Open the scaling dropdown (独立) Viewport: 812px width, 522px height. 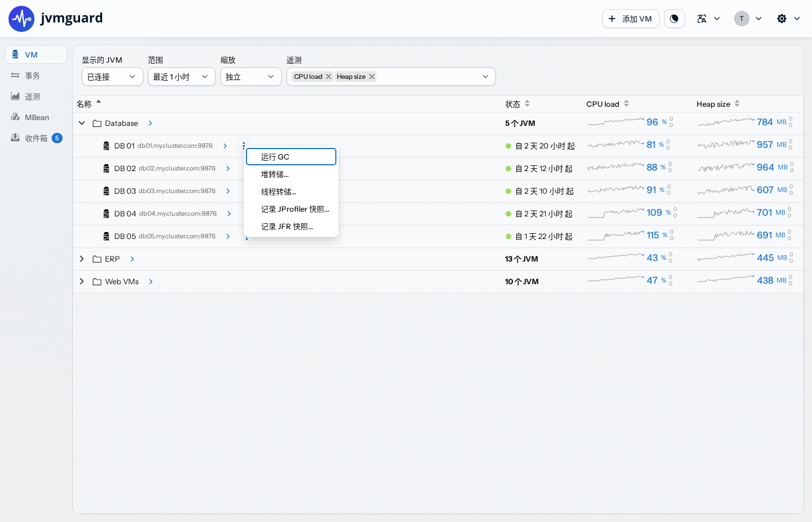251,77
